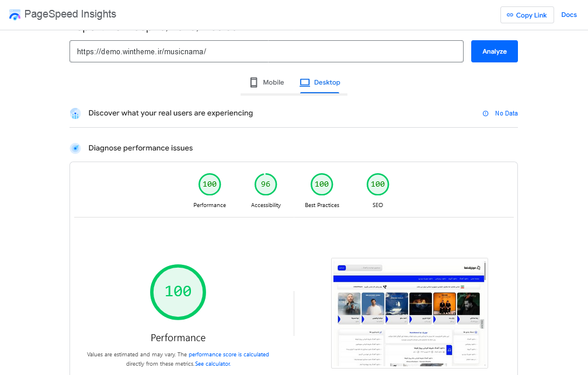
Task: Select the Performance 100 score gauge
Action: (210, 184)
